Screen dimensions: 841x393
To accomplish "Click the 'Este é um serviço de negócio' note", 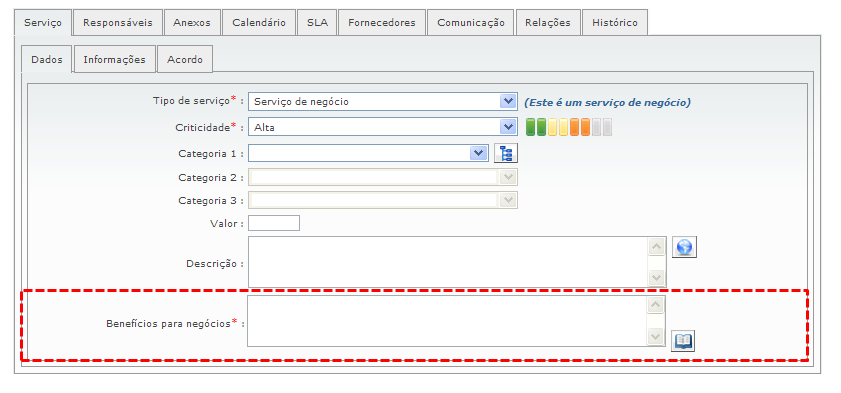I will coord(607,102).
